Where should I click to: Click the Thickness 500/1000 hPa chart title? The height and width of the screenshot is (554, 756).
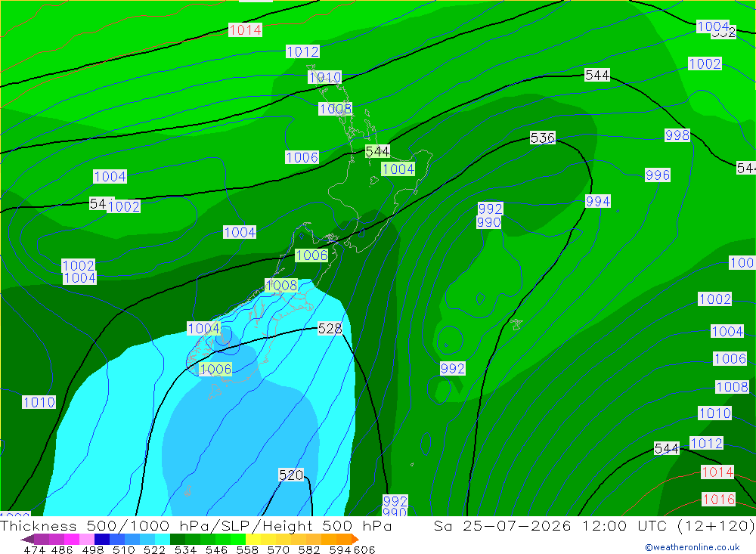point(196,525)
